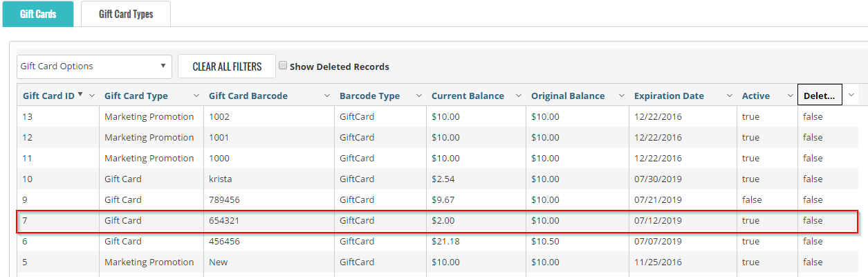Select the highlighted gift card row 7

[x=436, y=220]
